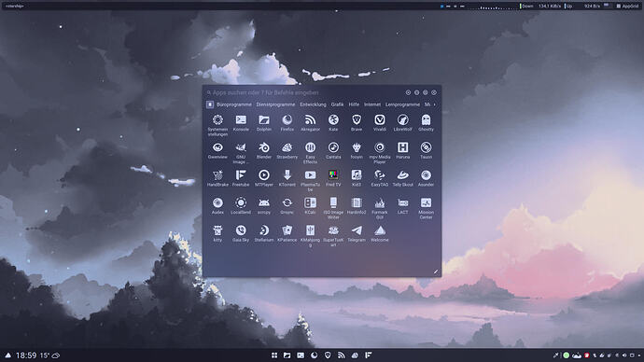Open the AppGrid widget in top panel
The image size is (644, 362).
point(627,7)
